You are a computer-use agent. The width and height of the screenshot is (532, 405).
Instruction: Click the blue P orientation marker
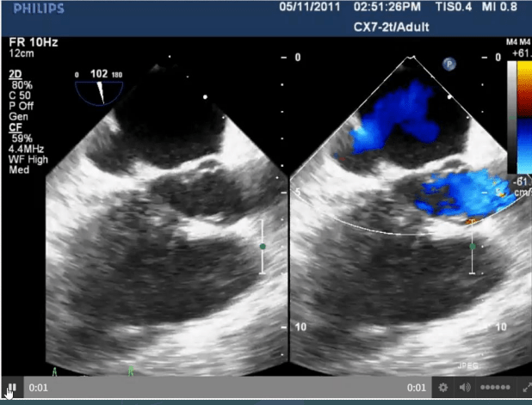pos(448,63)
